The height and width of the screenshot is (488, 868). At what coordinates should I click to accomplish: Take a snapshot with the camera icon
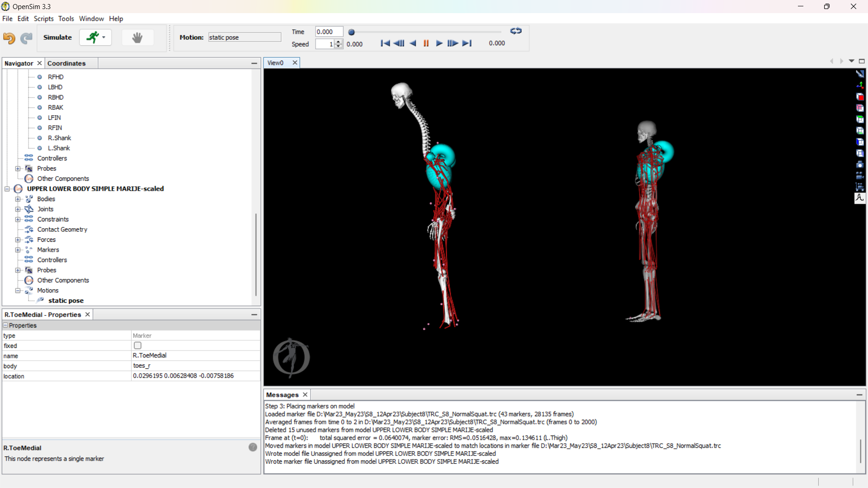(x=860, y=164)
